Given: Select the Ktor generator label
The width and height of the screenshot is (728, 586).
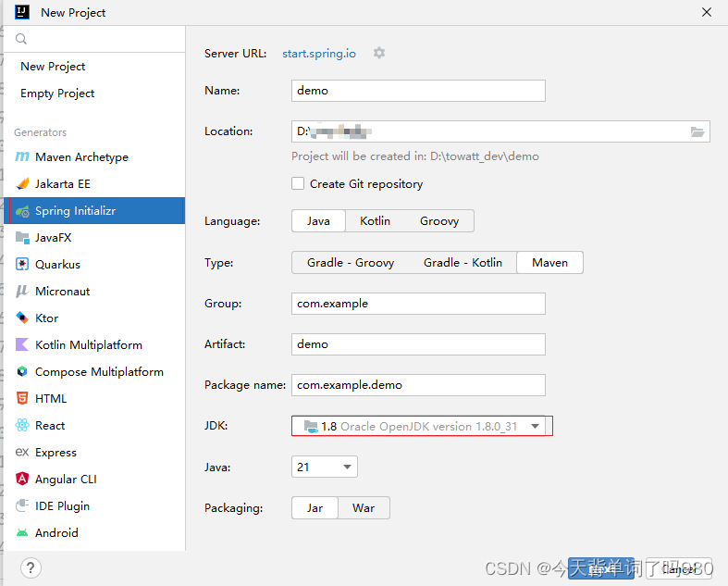Looking at the screenshot, I should click(x=47, y=318).
